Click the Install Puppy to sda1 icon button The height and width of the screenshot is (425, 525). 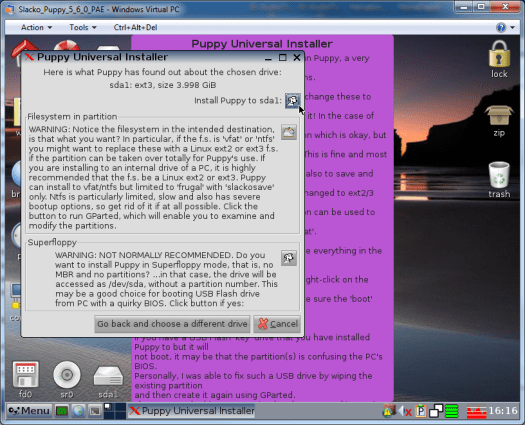click(x=292, y=100)
